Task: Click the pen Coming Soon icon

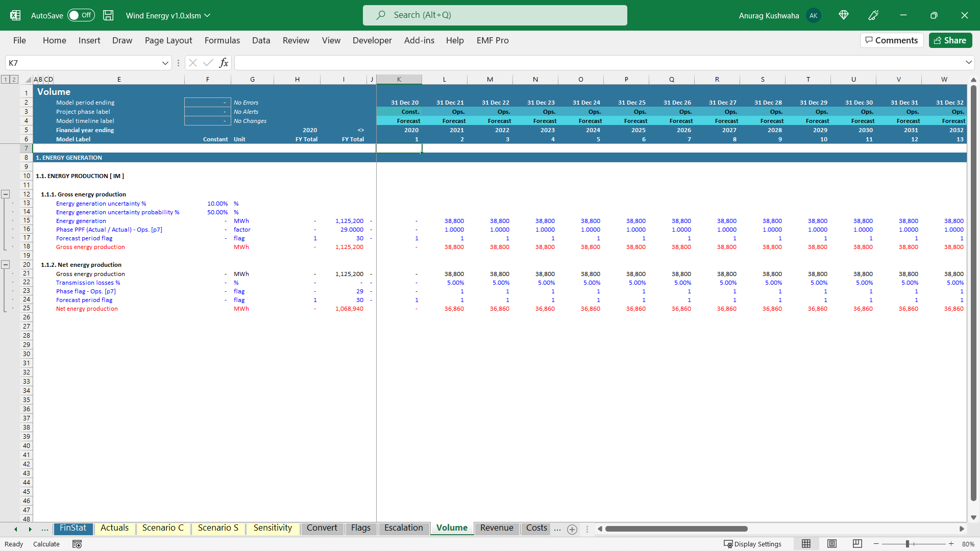Action: coord(873,15)
